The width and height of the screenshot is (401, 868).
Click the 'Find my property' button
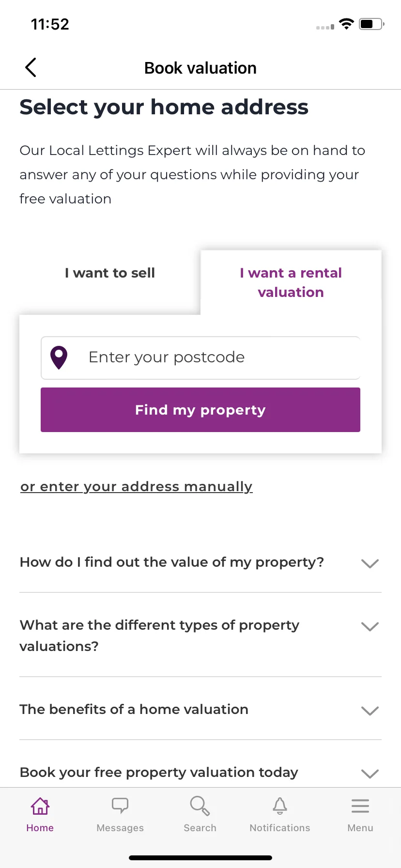(200, 410)
